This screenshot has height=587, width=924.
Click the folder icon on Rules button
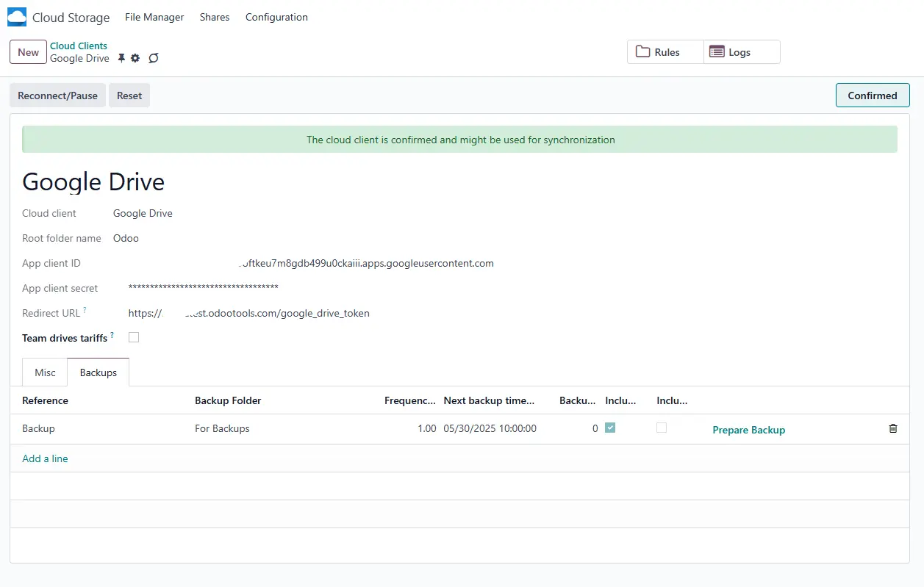tap(643, 51)
